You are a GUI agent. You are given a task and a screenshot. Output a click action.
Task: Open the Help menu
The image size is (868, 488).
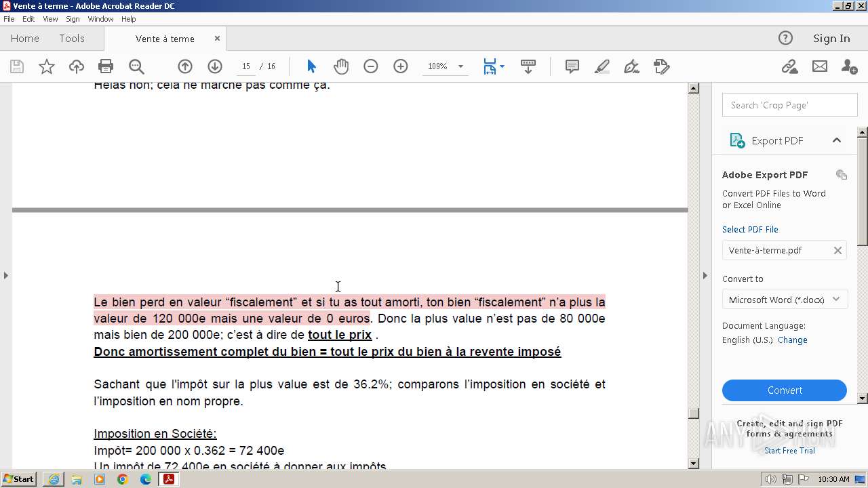click(x=128, y=19)
